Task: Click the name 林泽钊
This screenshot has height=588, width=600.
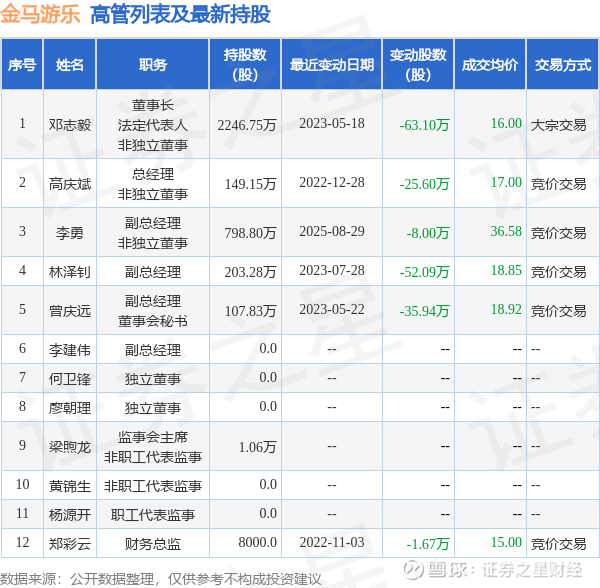Action: pos(70,272)
